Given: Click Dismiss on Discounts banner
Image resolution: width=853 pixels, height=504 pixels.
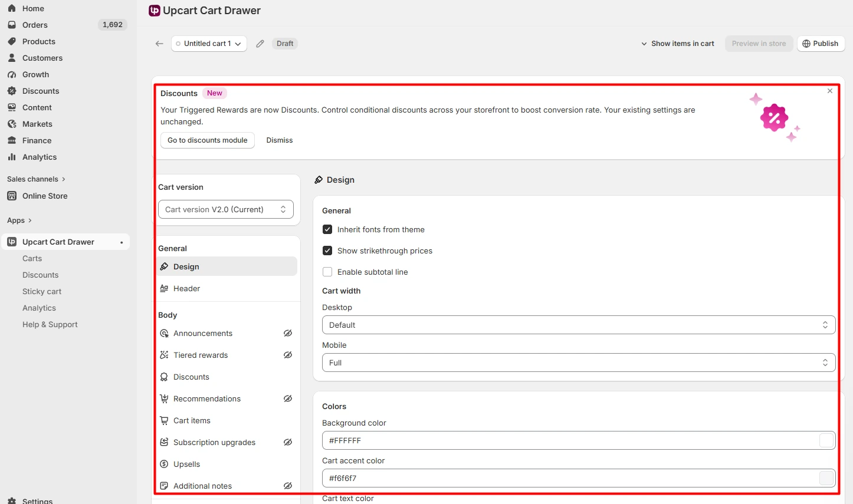Looking at the screenshot, I should 280,140.
